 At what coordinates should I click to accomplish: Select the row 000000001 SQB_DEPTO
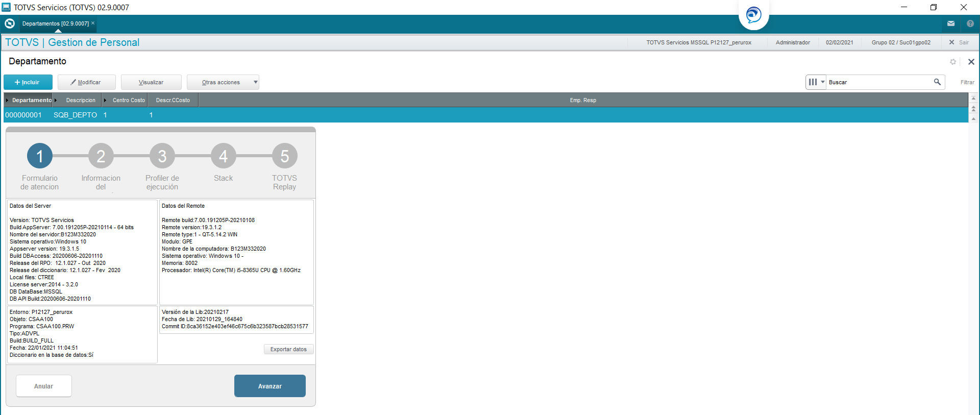[486, 115]
